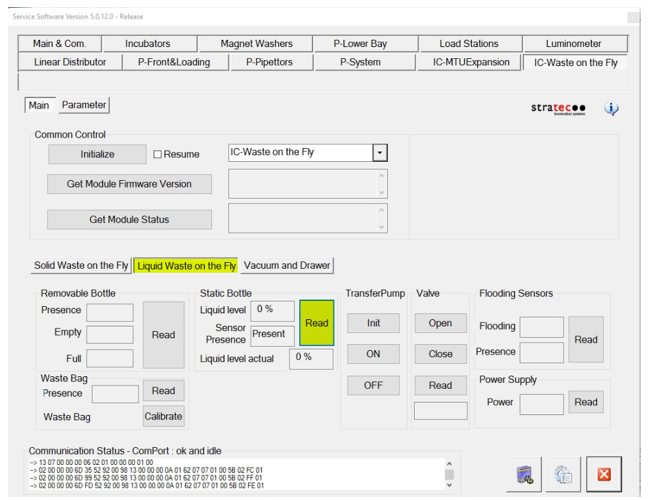This screenshot has height=500, width=649.
Task: Click Get Module Firmware Version
Action: (x=130, y=184)
